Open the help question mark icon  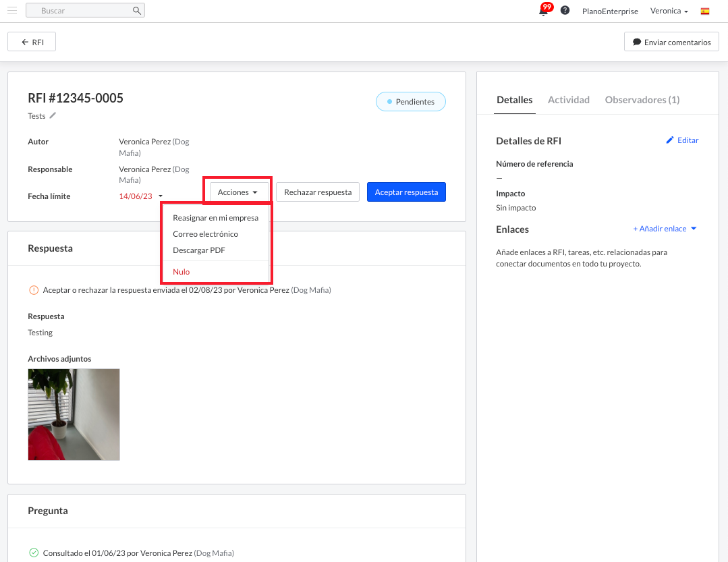(x=565, y=11)
